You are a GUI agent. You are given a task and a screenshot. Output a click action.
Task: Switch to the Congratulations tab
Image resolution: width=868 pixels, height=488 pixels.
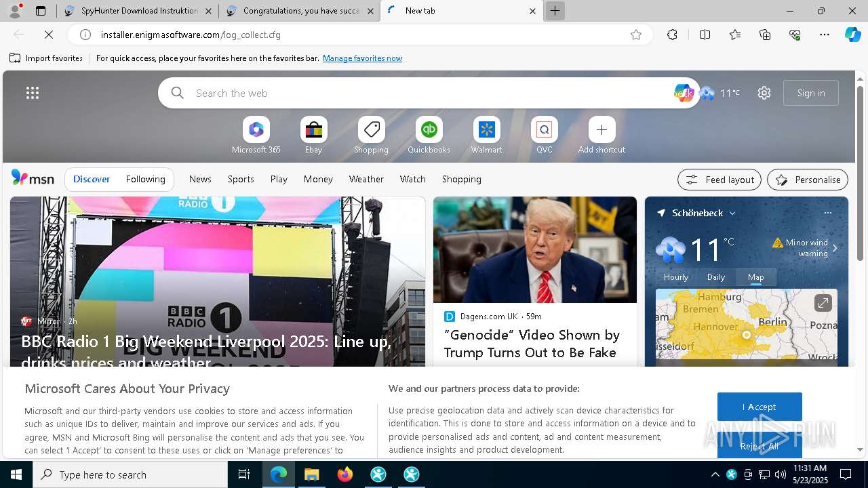299,11
